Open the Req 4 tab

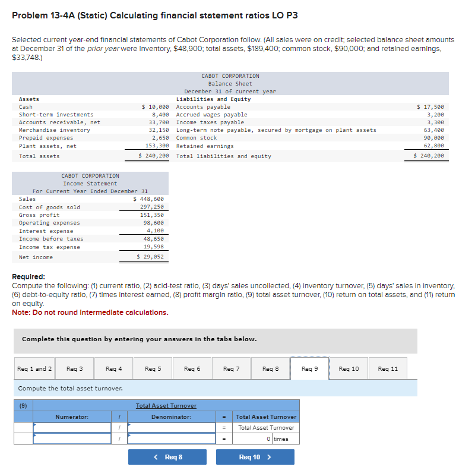click(x=113, y=368)
